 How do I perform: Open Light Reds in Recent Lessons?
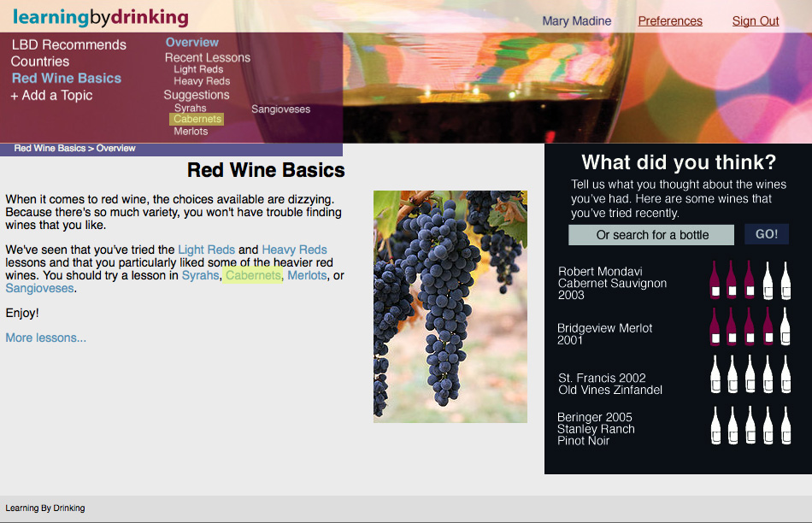[x=198, y=69]
